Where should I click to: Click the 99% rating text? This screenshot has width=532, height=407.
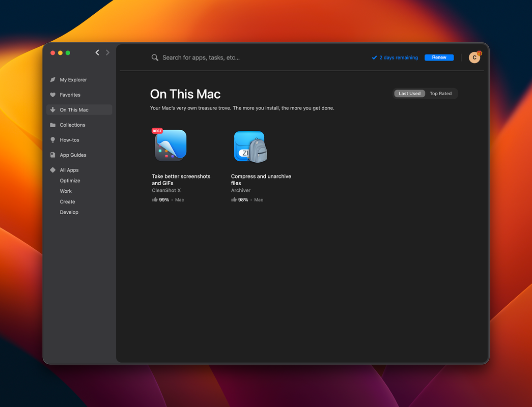tap(164, 200)
